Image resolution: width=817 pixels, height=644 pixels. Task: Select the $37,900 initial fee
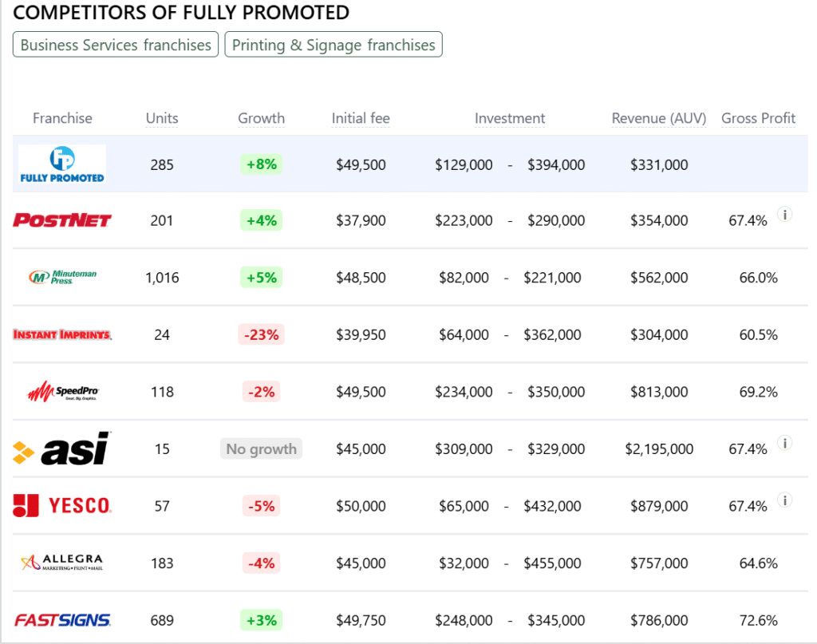[x=361, y=221]
